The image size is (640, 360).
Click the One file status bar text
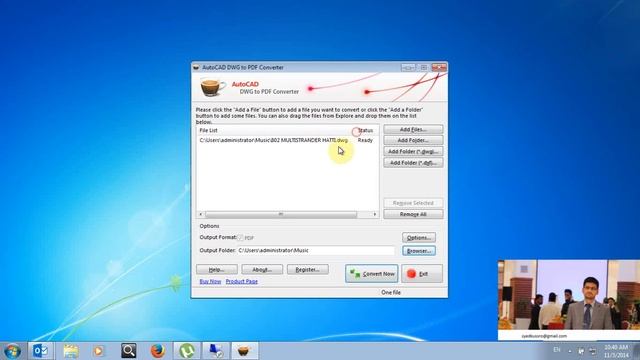coord(391,293)
